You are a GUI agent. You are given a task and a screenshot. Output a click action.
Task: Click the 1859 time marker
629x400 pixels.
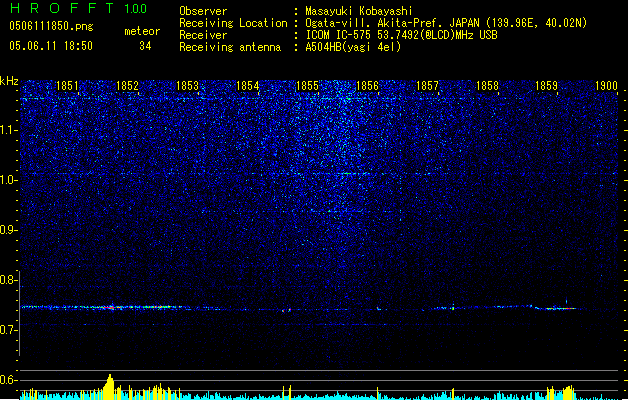(546, 86)
